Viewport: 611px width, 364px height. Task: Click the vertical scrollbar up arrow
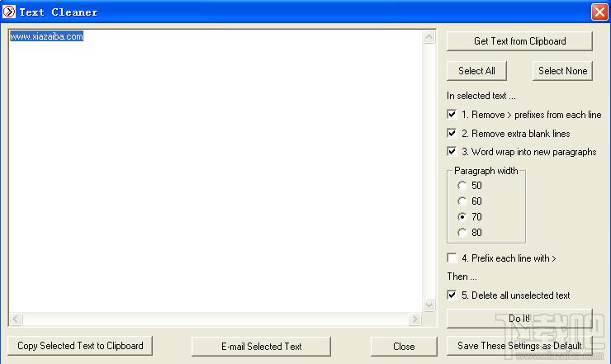(429, 37)
